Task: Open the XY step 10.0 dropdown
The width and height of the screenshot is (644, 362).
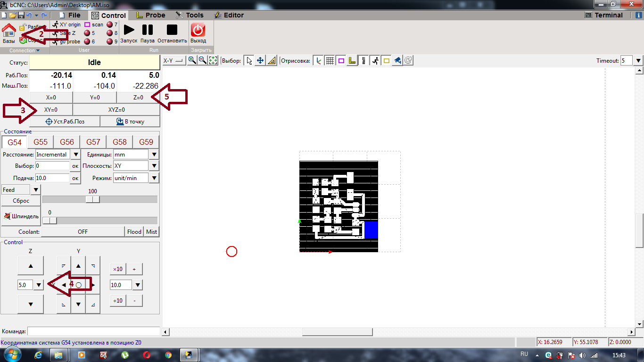Action: click(138, 285)
